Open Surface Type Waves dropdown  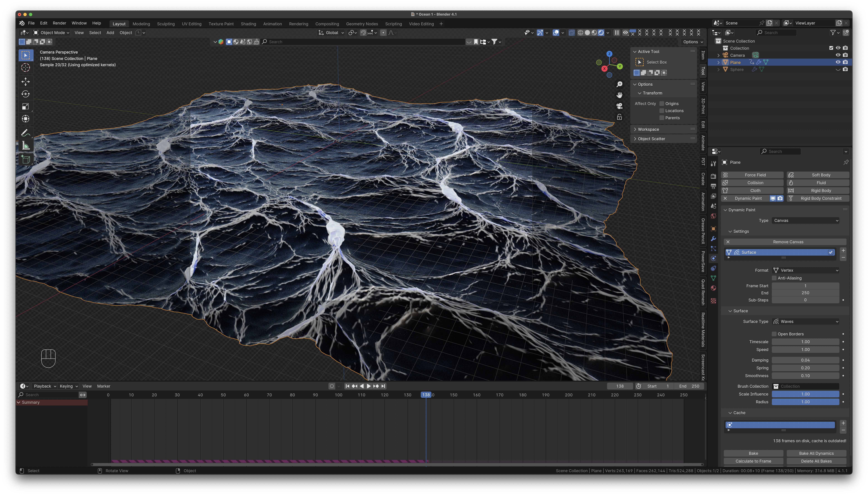[x=805, y=322]
